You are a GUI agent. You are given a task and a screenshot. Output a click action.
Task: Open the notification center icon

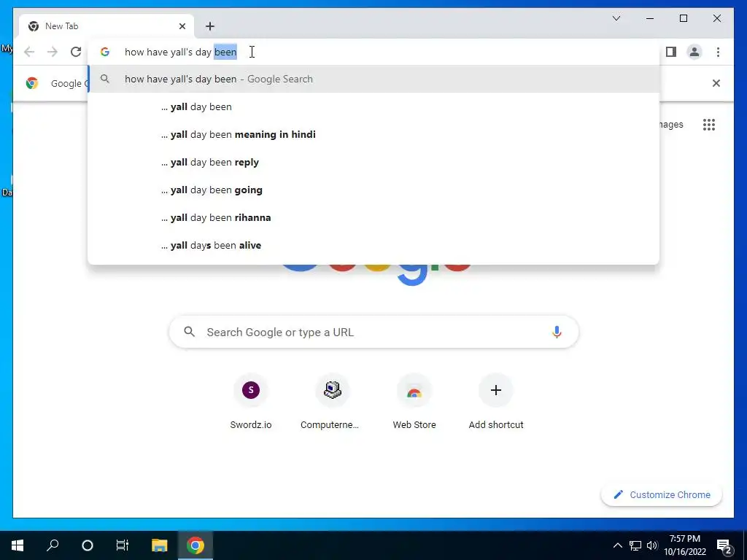point(724,545)
